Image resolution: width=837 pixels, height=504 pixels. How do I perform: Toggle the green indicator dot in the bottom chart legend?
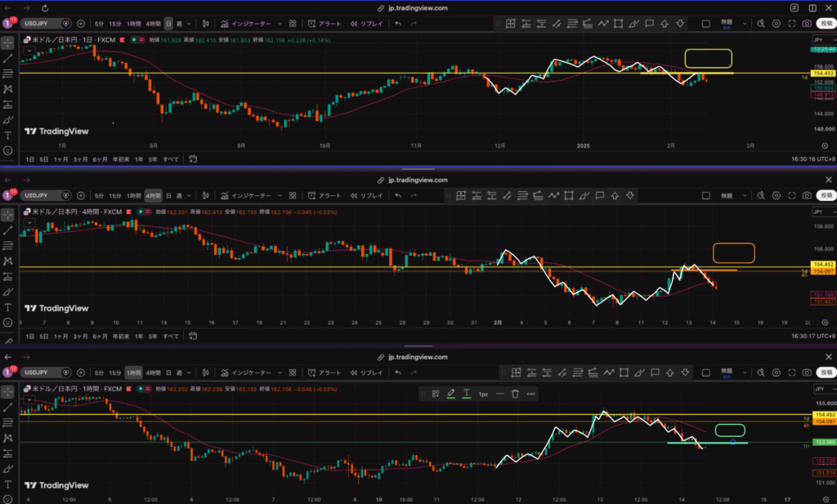pyautogui.click(x=141, y=389)
